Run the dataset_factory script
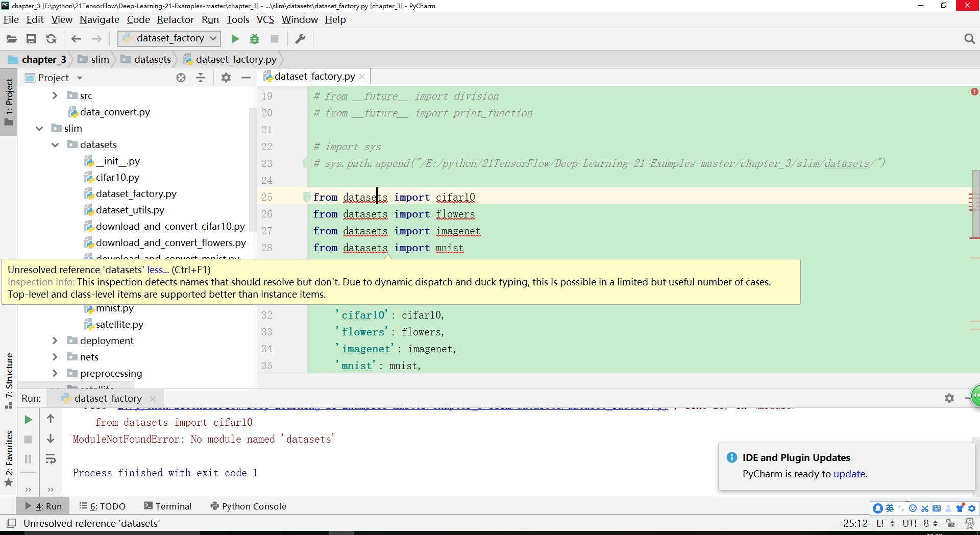This screenshot has height=535, width=980. (235, 38)
